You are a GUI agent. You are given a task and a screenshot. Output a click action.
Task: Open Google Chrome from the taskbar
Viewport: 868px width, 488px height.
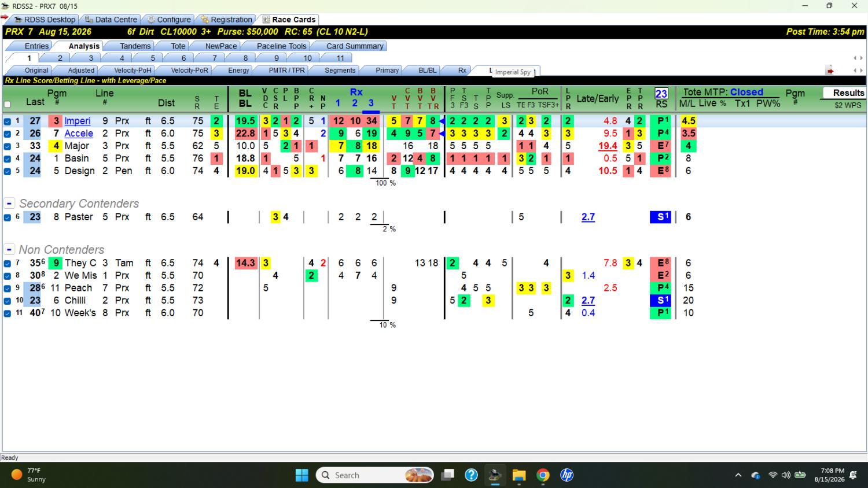[x=543, y=475]
